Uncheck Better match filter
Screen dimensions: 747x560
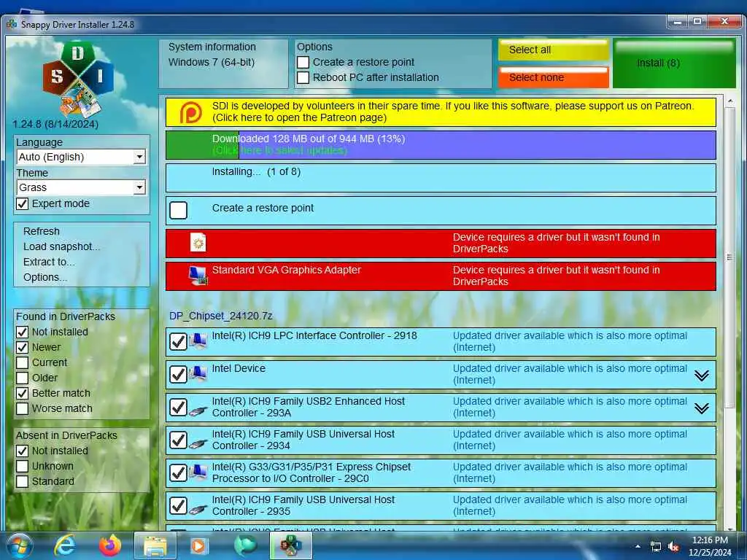coord(23,393)
